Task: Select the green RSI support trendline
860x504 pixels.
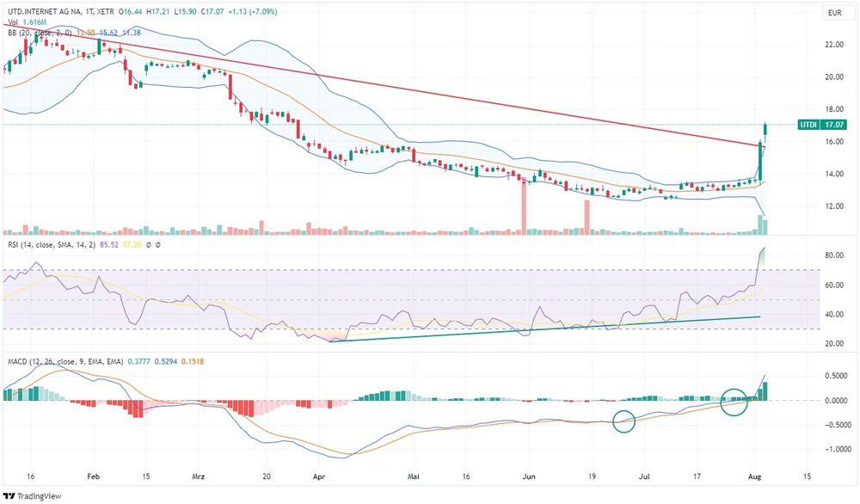Action: (550, 327)
